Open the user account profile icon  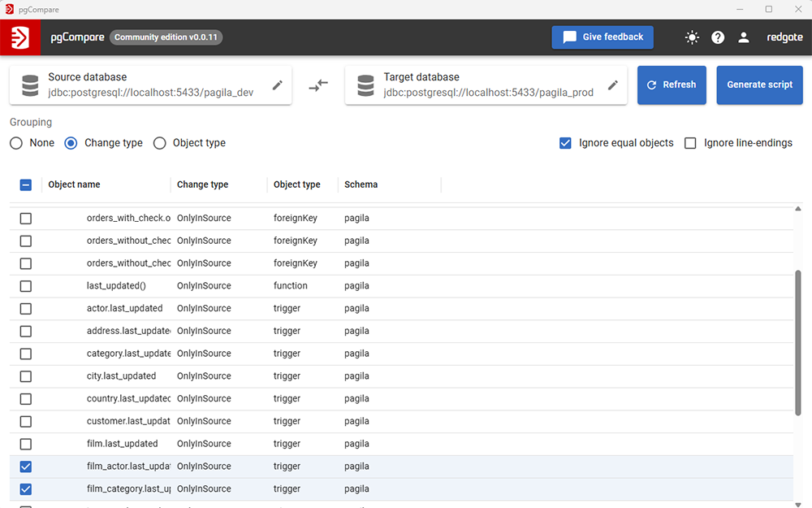tap(743, 37)
